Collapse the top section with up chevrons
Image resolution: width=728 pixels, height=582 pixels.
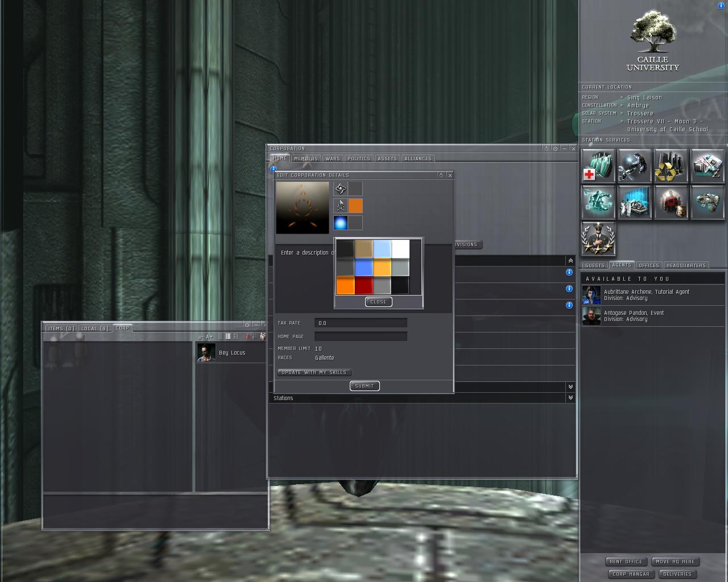click(570, 260)
